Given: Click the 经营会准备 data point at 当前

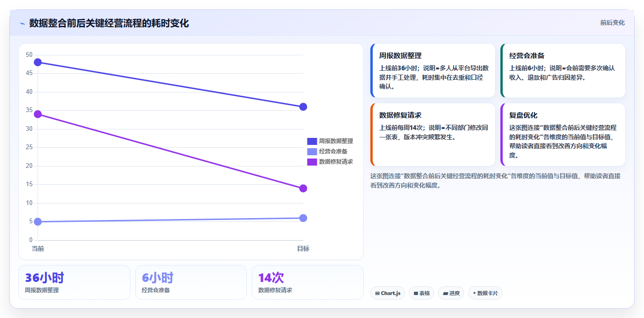Looking at the screenshot, I should [x=38, y=222].
